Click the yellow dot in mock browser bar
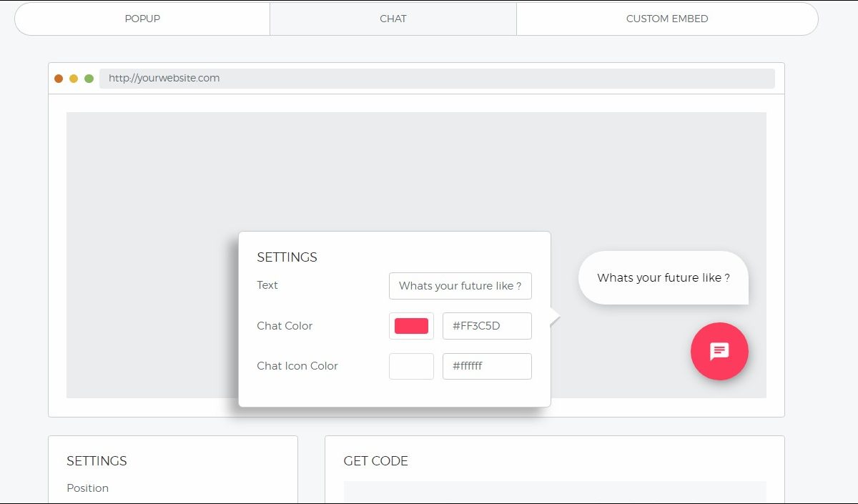Viewport: 858px width, 504px height. pyautogui.click(x=74, y=79)
